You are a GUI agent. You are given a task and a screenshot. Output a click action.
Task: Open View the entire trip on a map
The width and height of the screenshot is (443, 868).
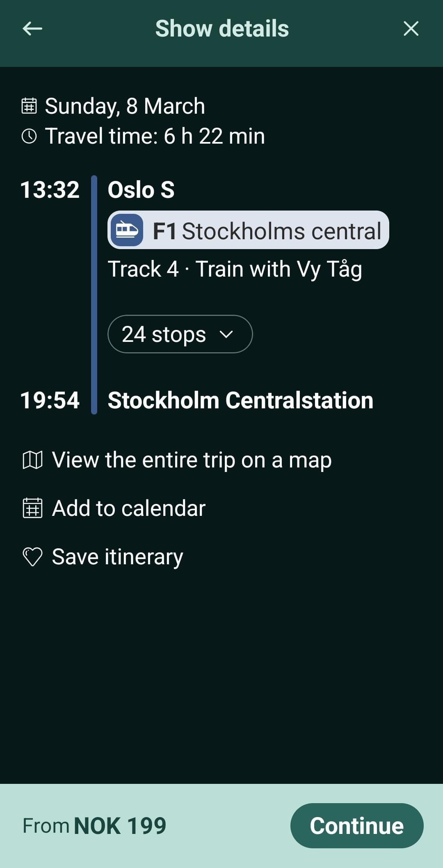click(x=192, y=460)
